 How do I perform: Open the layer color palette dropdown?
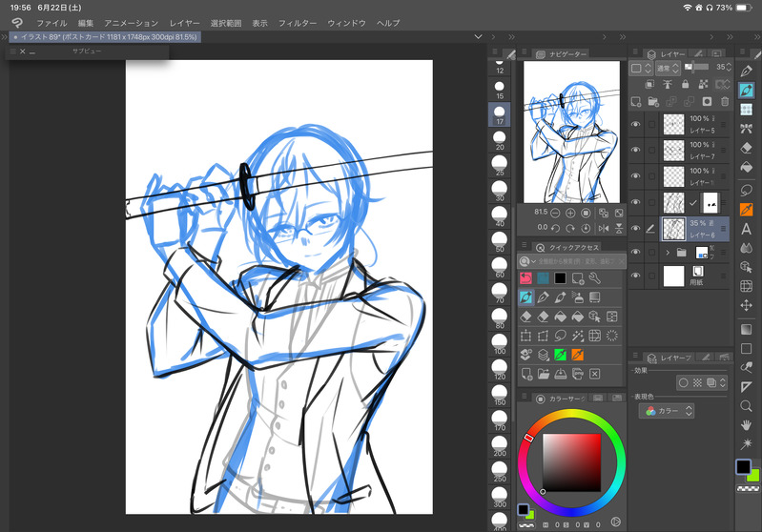641,68
